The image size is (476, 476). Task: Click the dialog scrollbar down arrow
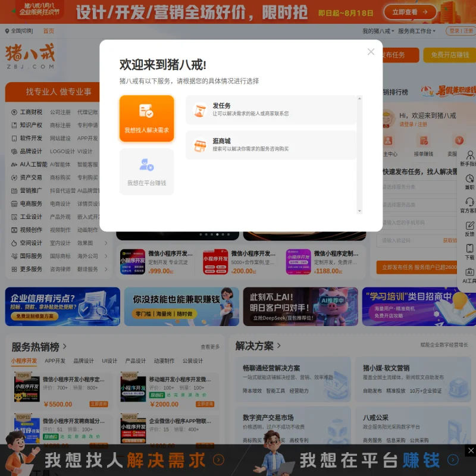click(359, 211)
